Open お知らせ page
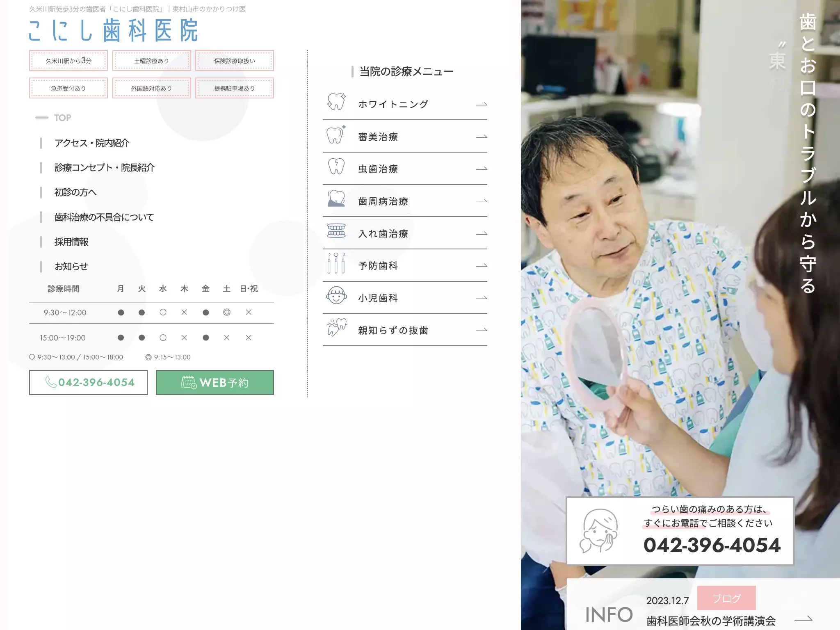840x630 pixels. tap(71, 266)
